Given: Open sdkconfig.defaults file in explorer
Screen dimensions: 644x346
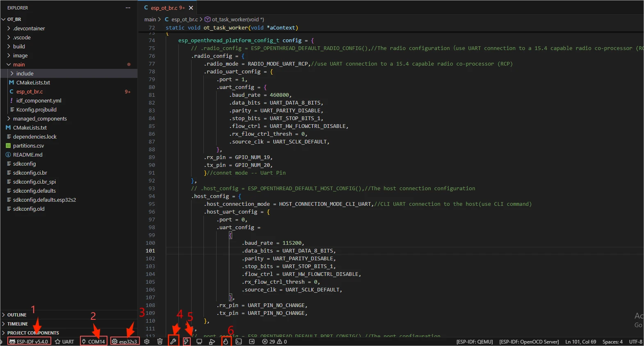Looking at the screenshot, I should click(x=34, y=191).
